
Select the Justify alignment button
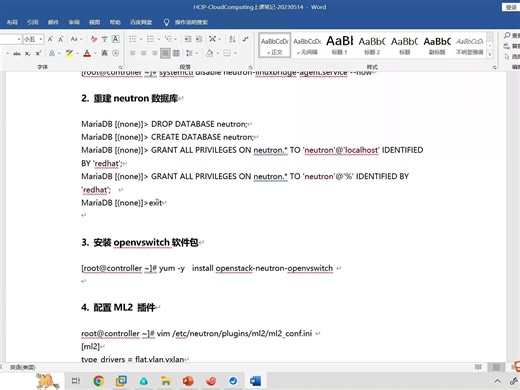[x=165, y=53]
